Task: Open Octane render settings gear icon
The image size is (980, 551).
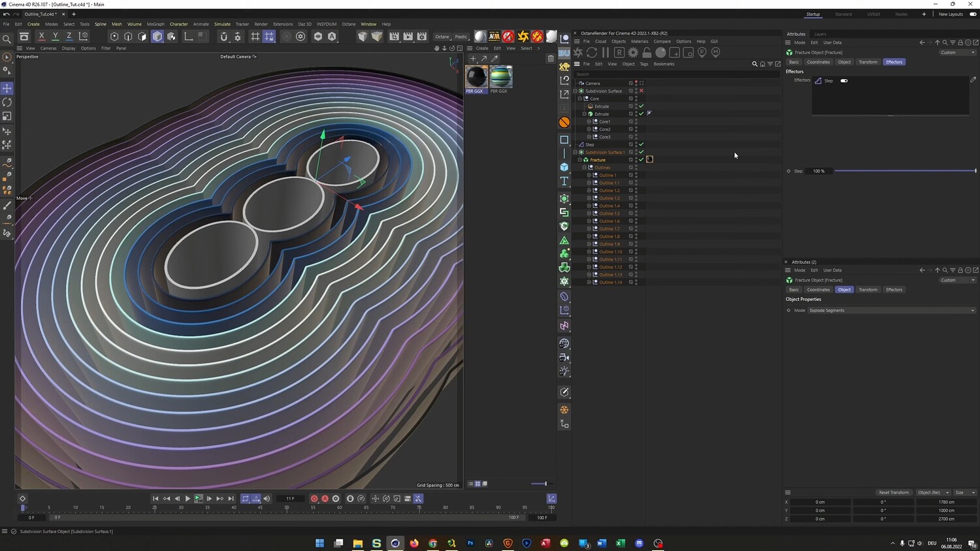Action: [633, 52]
